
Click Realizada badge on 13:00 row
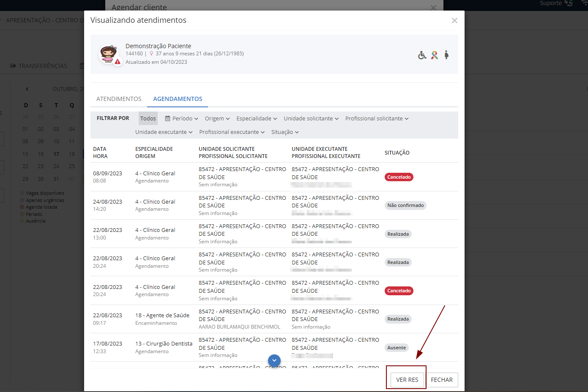398,234
